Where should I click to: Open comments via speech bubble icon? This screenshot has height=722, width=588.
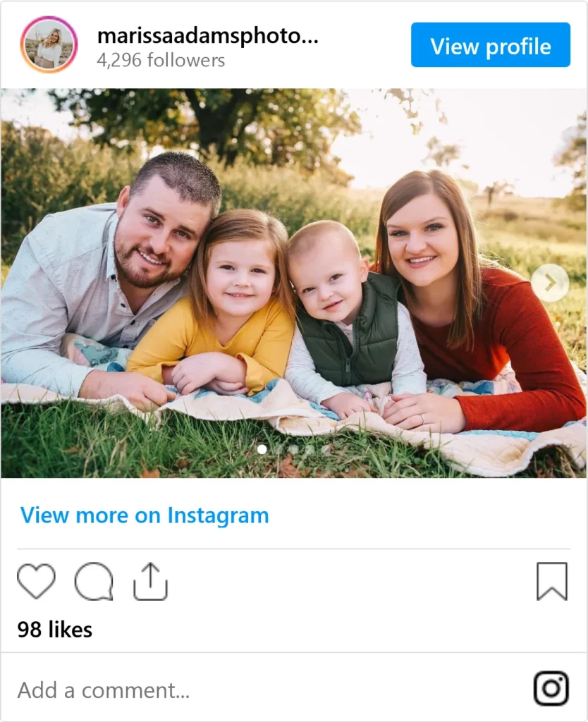[x=94, y=581]
